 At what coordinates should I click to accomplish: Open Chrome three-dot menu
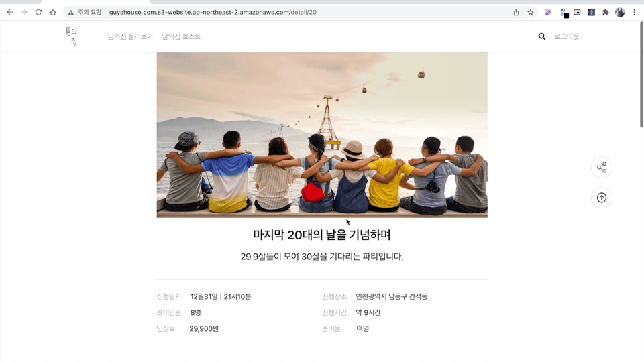tap(634, 12)
